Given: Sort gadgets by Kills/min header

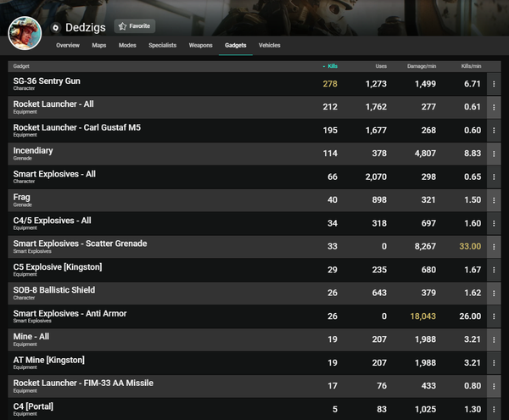Looking at the screenshot, I should click(467, 65).
